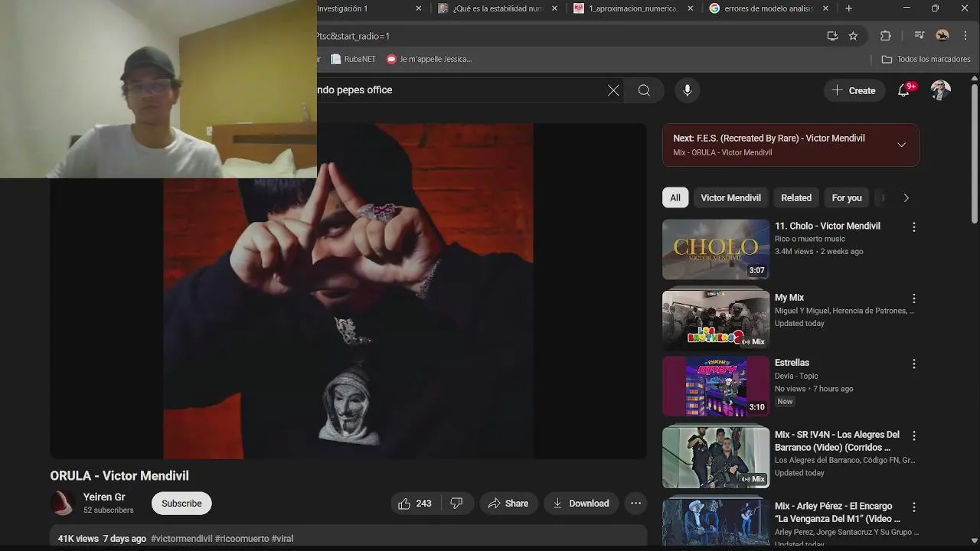Open options for SR !V4N mix

tap(913, 435)
